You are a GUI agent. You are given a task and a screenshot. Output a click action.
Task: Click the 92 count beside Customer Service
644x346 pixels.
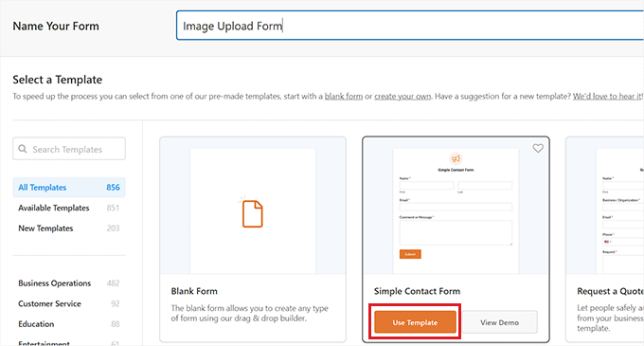tap(115, 303)
